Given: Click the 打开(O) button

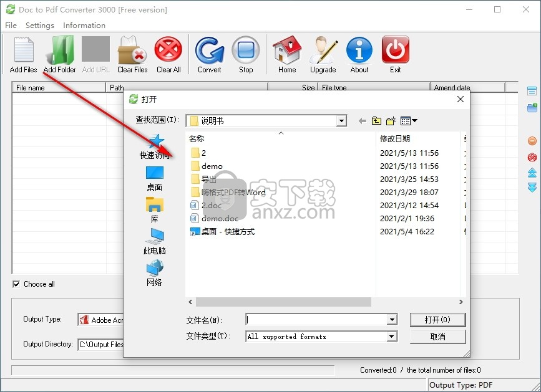Looking at the screenshot, I should [x=437, y=320].
